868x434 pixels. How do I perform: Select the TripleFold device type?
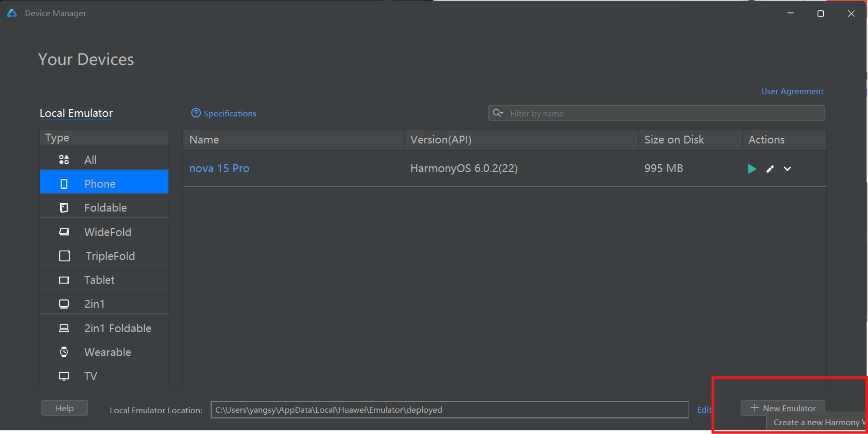pyautogui.click(x=104, y=256)
